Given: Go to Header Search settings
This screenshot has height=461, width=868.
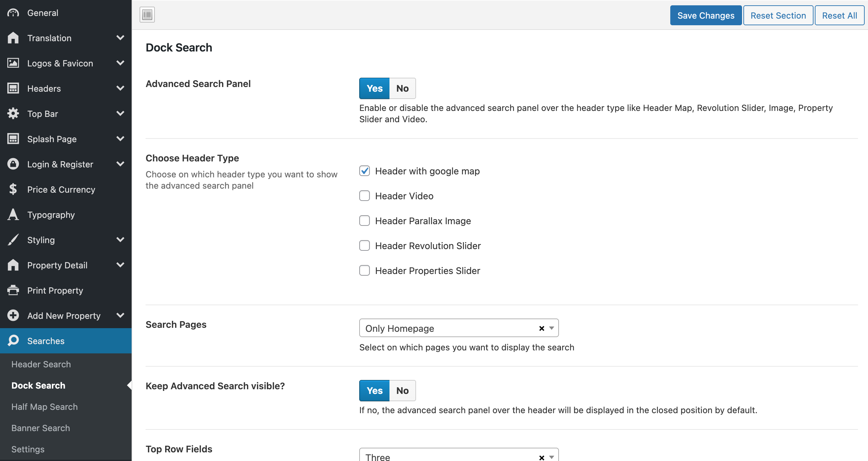Looking at the screenshot, I should tap(41, 364).
